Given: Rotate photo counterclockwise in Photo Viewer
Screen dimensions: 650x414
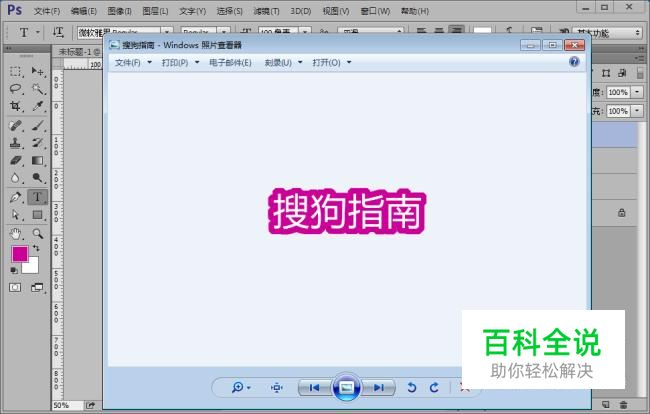Looking at the screenshot, I should [411, 387].
